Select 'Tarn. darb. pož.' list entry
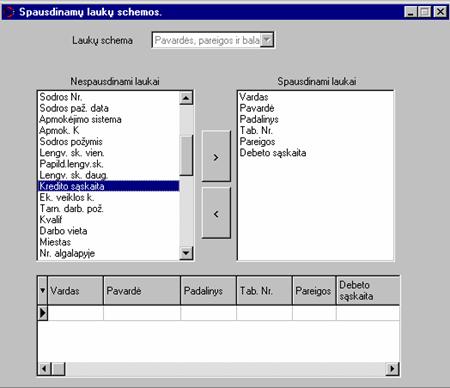The image size is (450, 388). [108, 209]
